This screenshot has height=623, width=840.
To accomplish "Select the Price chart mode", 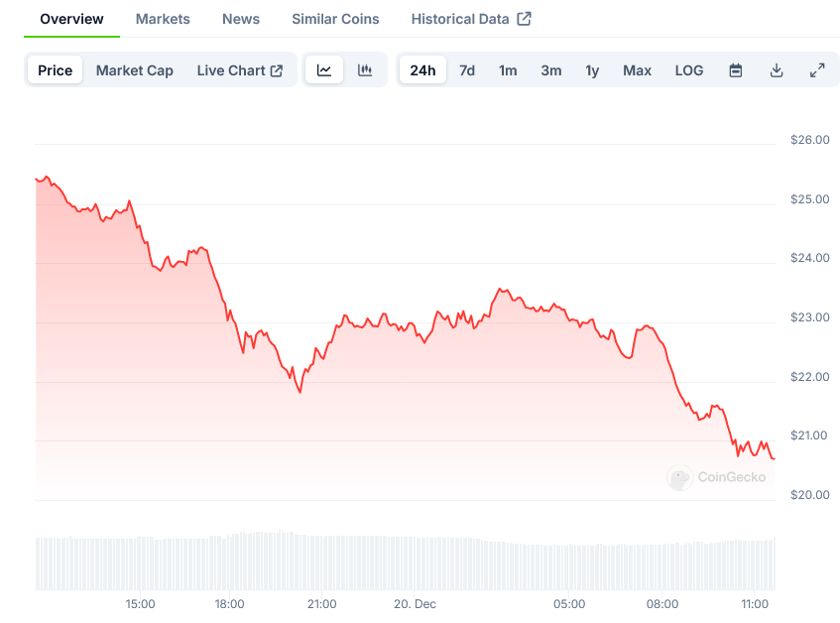I will (x=56, y=70).
